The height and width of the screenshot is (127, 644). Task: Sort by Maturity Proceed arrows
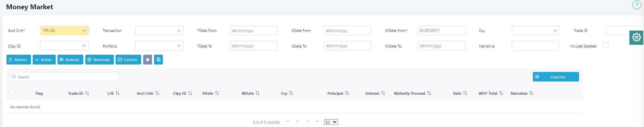pyautogui.click(x=429, y=93)
